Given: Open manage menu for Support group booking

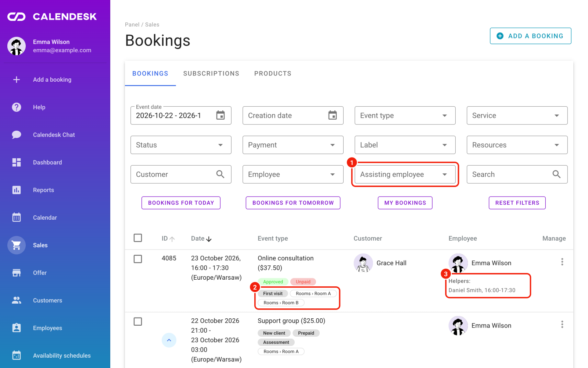Looking at the screenshot, I should 562,324.
